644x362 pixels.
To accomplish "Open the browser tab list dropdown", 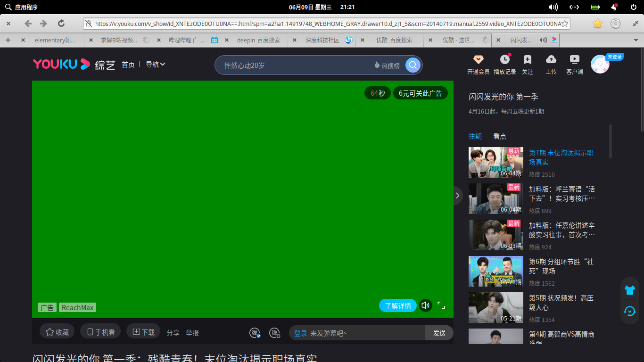I will pyautogui.click(x=636, y=41).
